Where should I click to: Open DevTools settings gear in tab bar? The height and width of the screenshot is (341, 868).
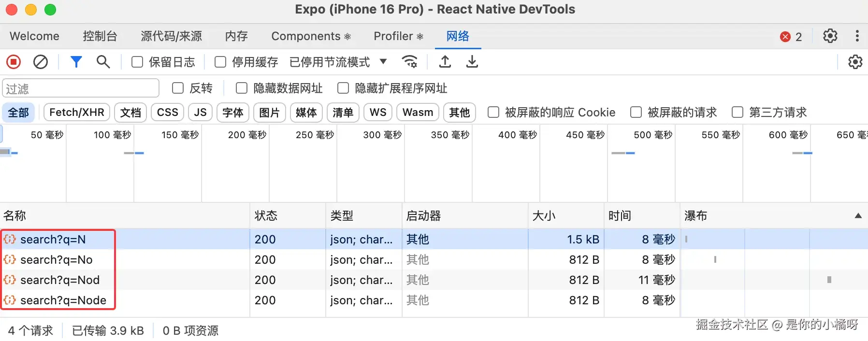coord(830,36)
